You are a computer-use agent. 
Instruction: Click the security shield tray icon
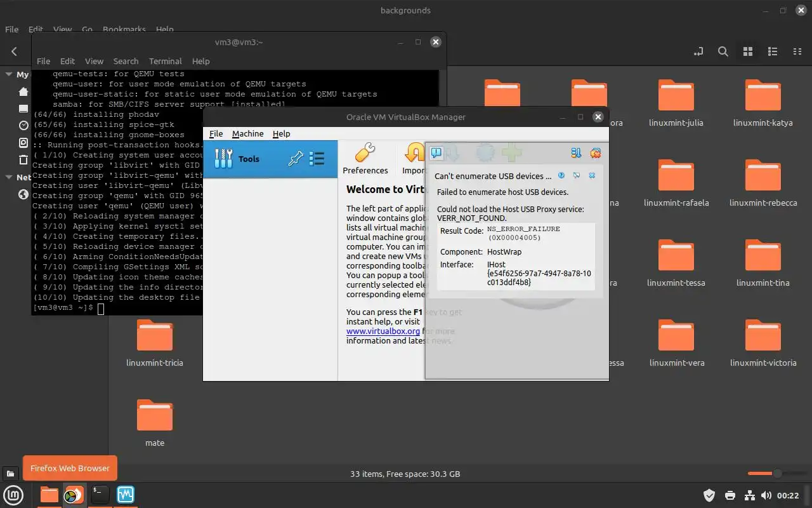pos(710,495)
